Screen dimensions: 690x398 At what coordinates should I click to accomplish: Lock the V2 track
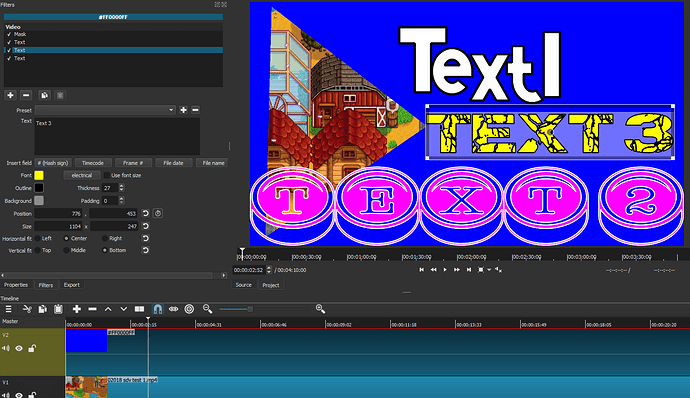tap(32, 348)
